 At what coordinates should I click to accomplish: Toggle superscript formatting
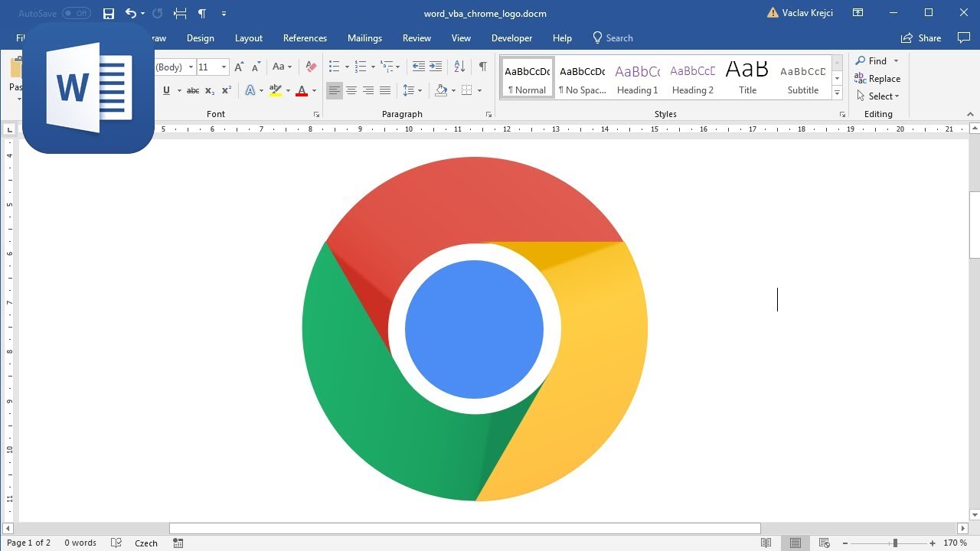coord(226,90)
